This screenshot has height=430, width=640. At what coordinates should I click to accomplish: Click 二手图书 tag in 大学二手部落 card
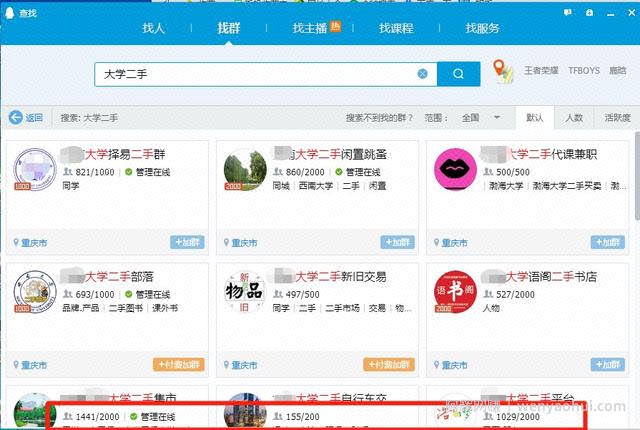[126, 308]
